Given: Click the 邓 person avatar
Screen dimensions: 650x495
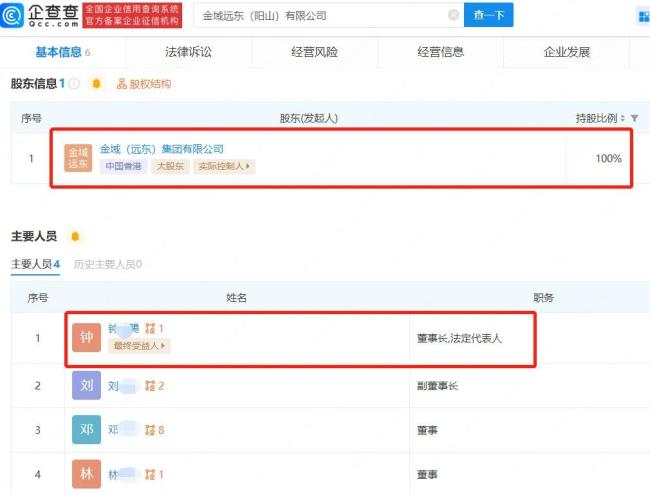Looking at the screenshot, I should coord(86,430).
